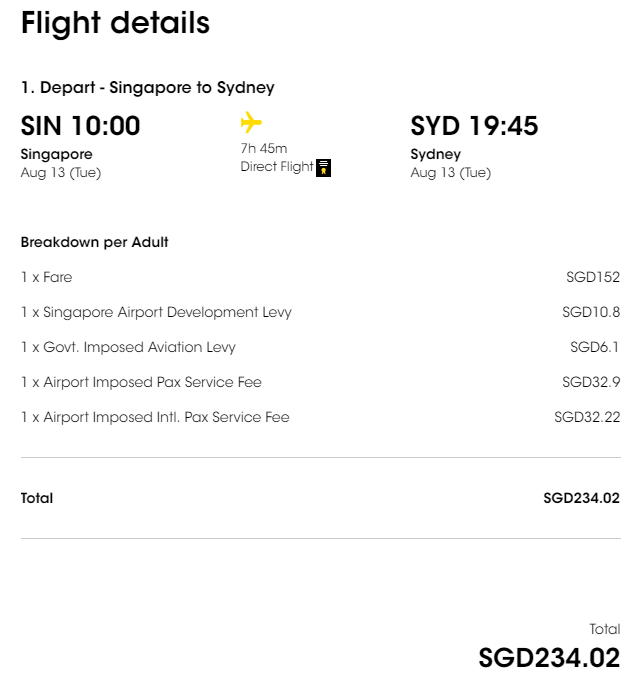Click the yellow airplane icon
The width and height of the screenshot is (639, 681).
tap(251, 122)
